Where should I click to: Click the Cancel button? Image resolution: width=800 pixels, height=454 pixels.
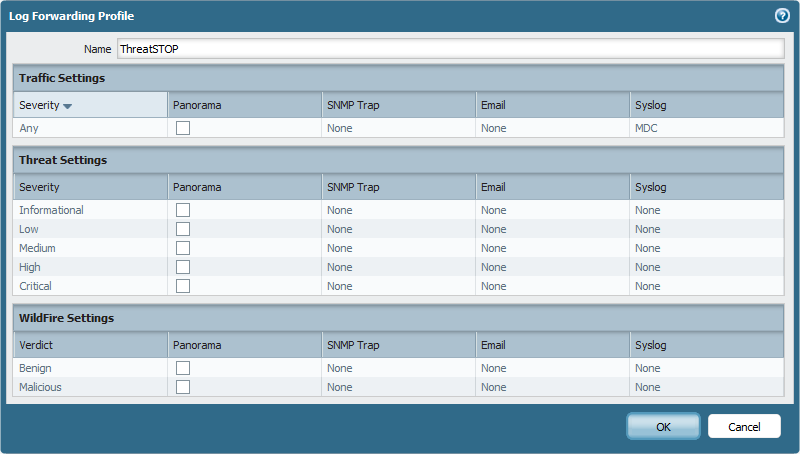[744, 426]
